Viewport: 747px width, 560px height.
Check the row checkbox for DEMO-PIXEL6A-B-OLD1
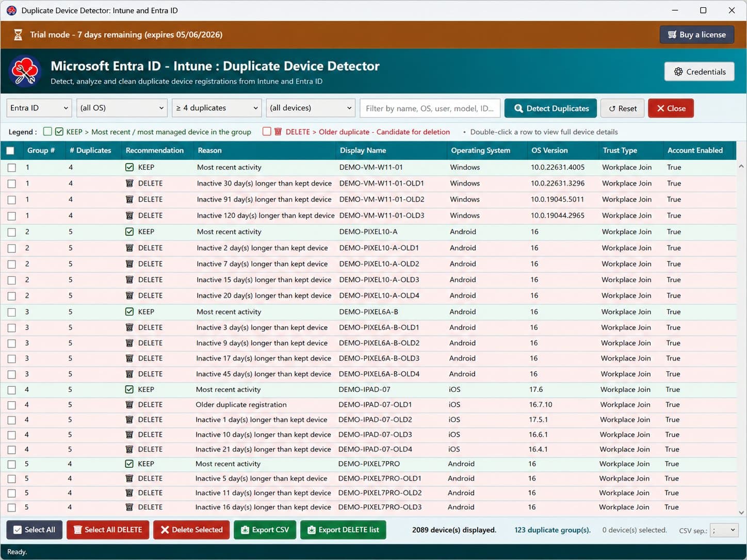point(12,328)
